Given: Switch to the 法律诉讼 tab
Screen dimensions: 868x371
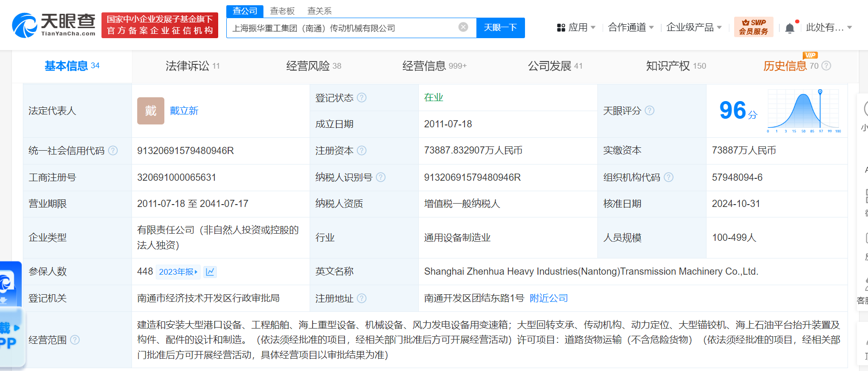Looking at the screenshot, I should click(x=192, y=66).
